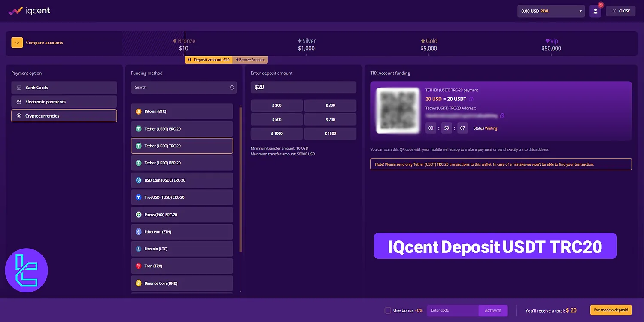Select the Cryptocurrencies payment option
Viewport: 644px width, 322px height.
pos(64,116)
